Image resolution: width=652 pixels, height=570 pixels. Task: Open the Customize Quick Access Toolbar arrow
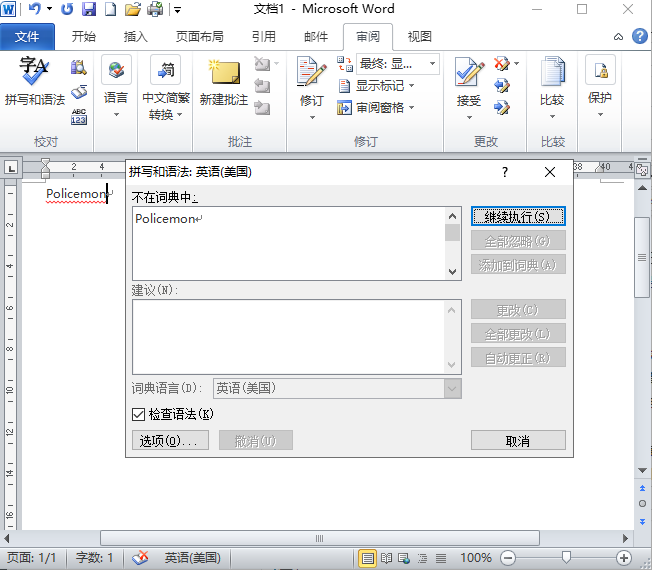pyautogui.click(x=178, y=10)
